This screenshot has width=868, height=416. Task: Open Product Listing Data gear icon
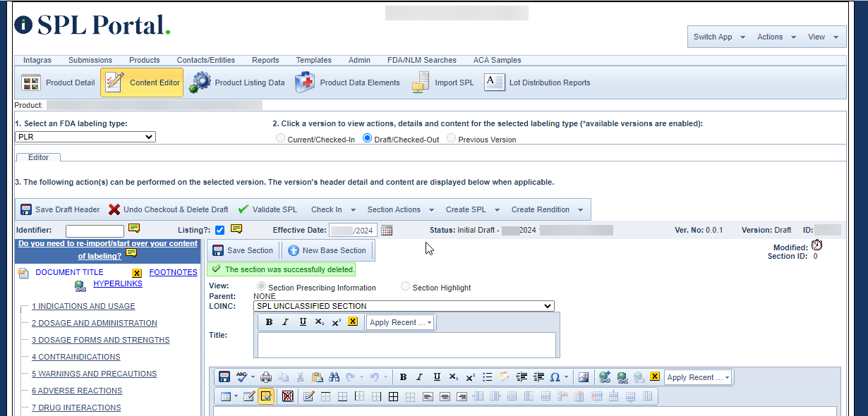(200, 82)
